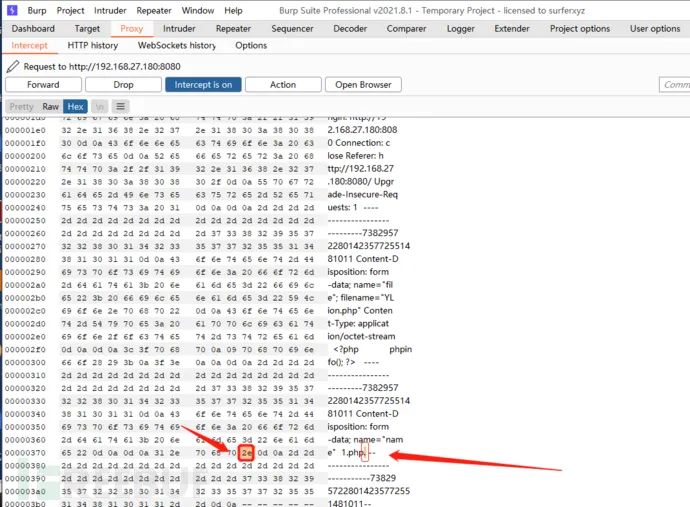Open the HTTP history sub-tab
This screenshot has height=507, width=690.
[93, 45]
